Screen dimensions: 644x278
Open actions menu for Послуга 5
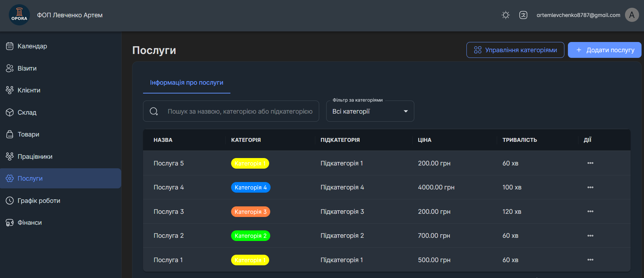(590, 163)
